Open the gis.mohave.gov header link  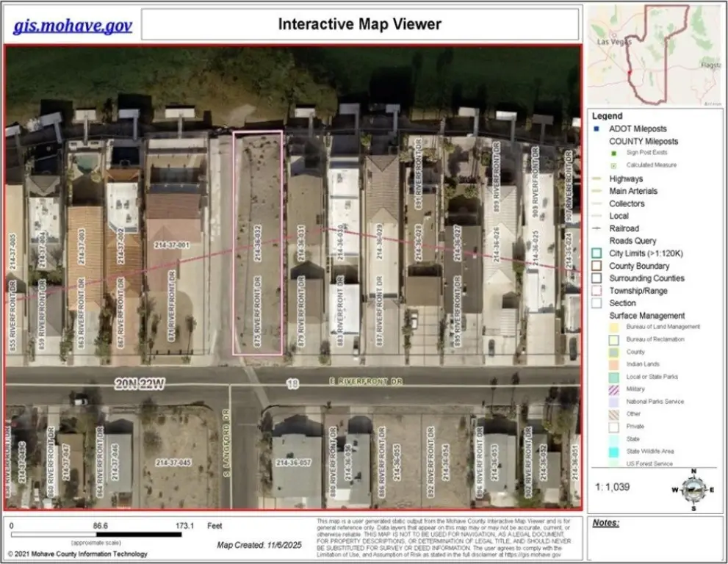click(73, 26)
